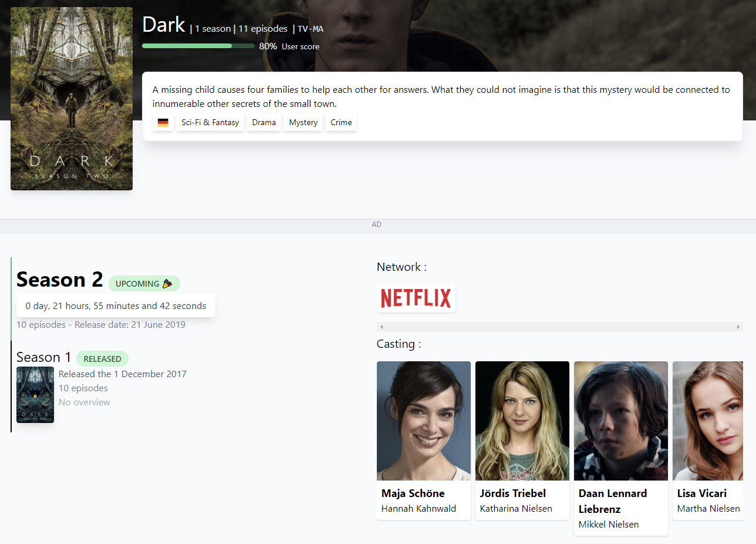Screen dimensions: 756x544
Task: Click the Katharina Nielsen character name
Action: (516, 509)
